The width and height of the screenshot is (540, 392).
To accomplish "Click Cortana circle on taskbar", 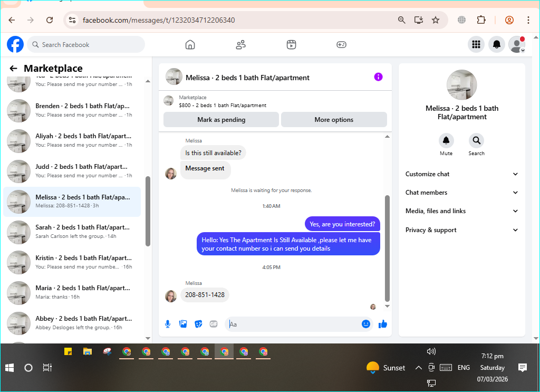I will [28, 368].
